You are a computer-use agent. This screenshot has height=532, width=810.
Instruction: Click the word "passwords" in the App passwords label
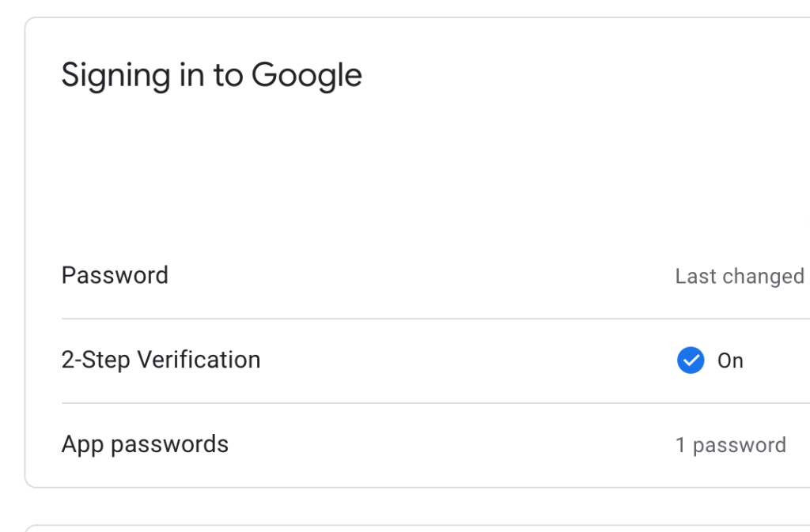pos(169,444)
